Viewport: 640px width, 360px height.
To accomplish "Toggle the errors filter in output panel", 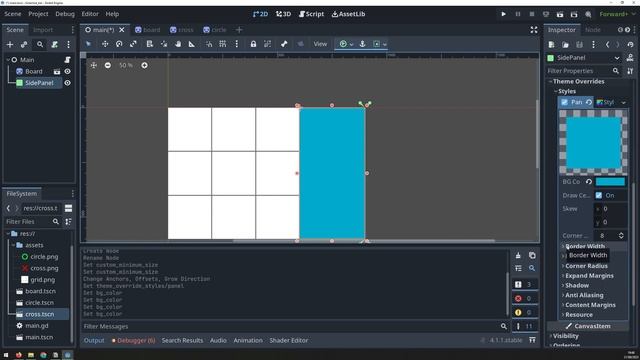I will point(524,298).
